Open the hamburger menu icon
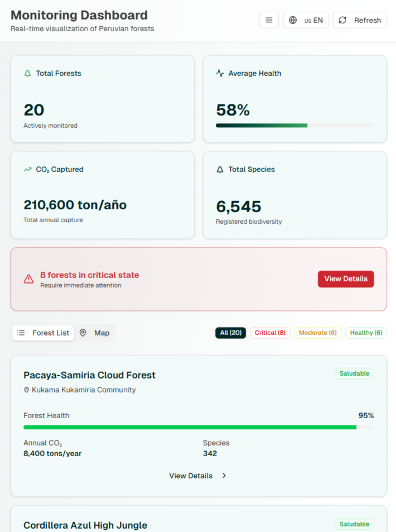396x532 pixels. (269, 20)
